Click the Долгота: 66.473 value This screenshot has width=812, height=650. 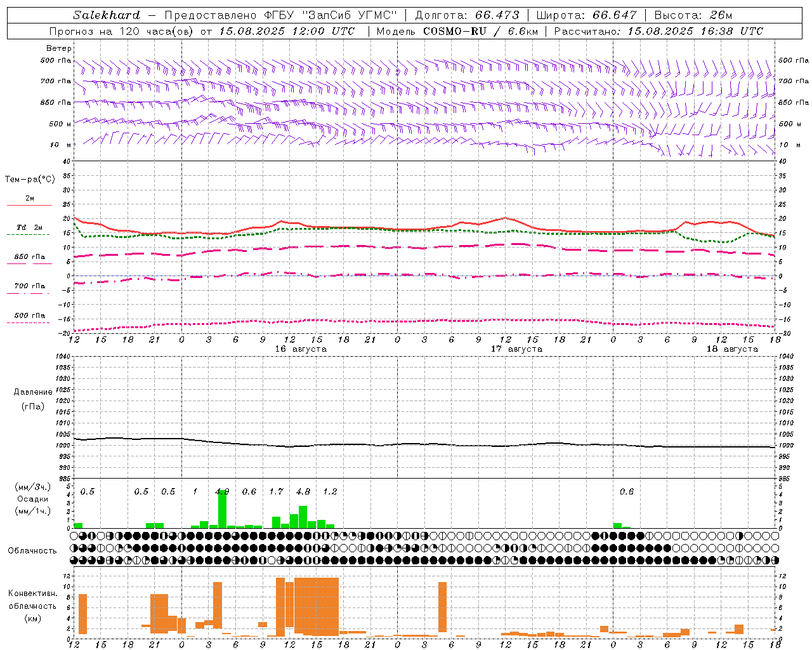click(x=467, y=15)
